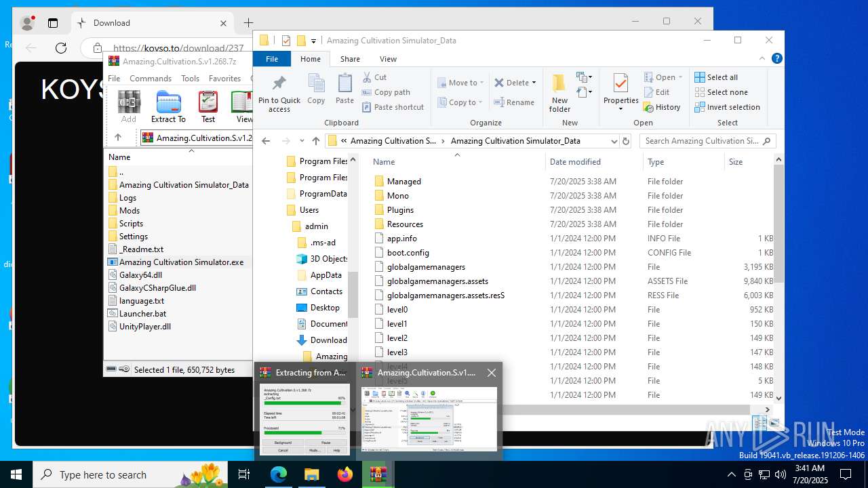Image resolution: width=868 pixels, height=488 pixels.
Task: Select the Managed folder
Action: [x=403, y=182]
